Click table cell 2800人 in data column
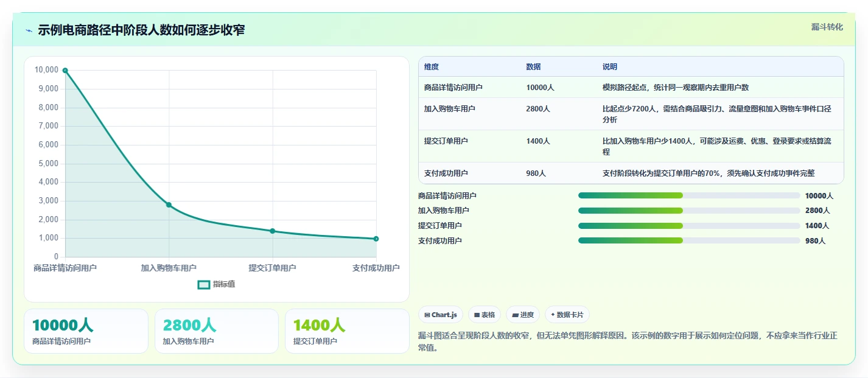This screenshot has height=378, width=868. [538, 109]
